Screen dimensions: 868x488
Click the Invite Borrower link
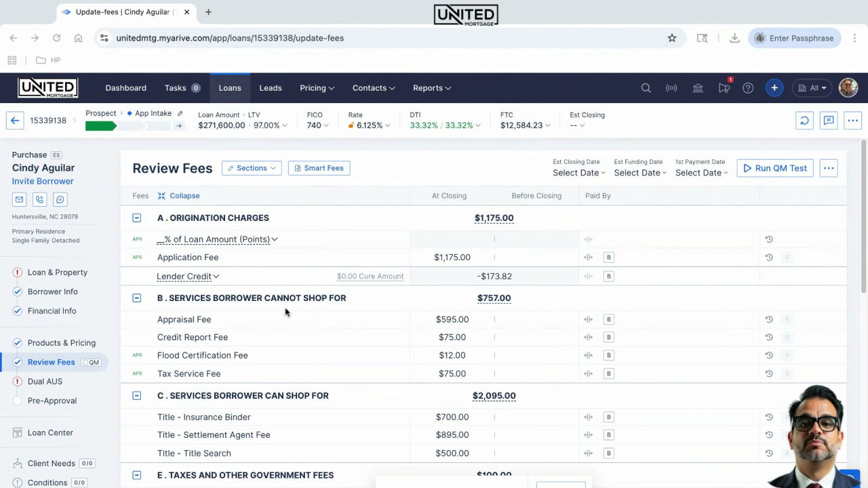click(x=43, y=182)
